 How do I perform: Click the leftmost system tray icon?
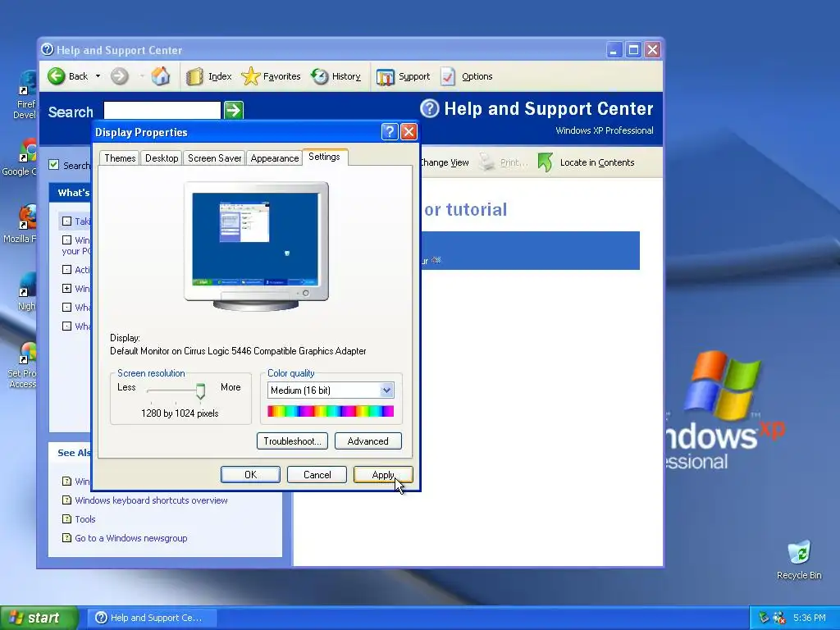tap(764, 618)
